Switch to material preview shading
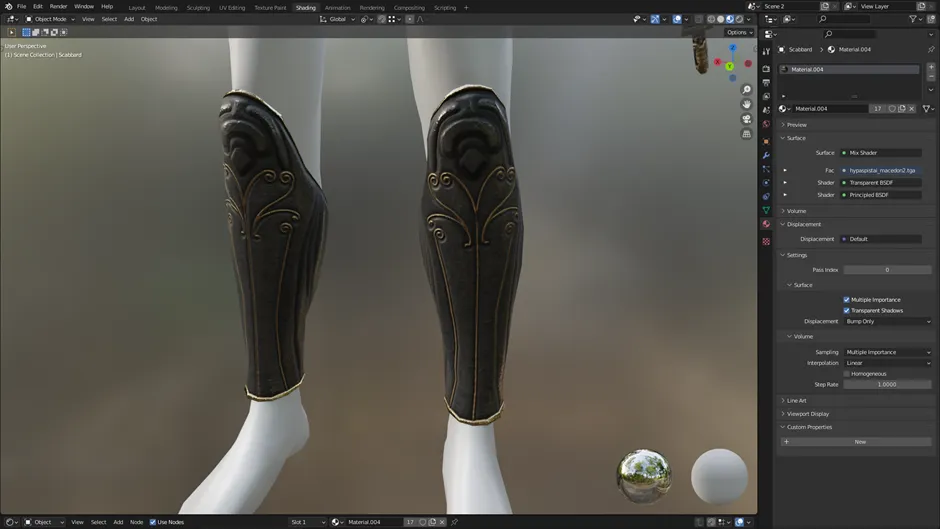Viewport: 940px width, 529px height. click(x=730, y=19)
